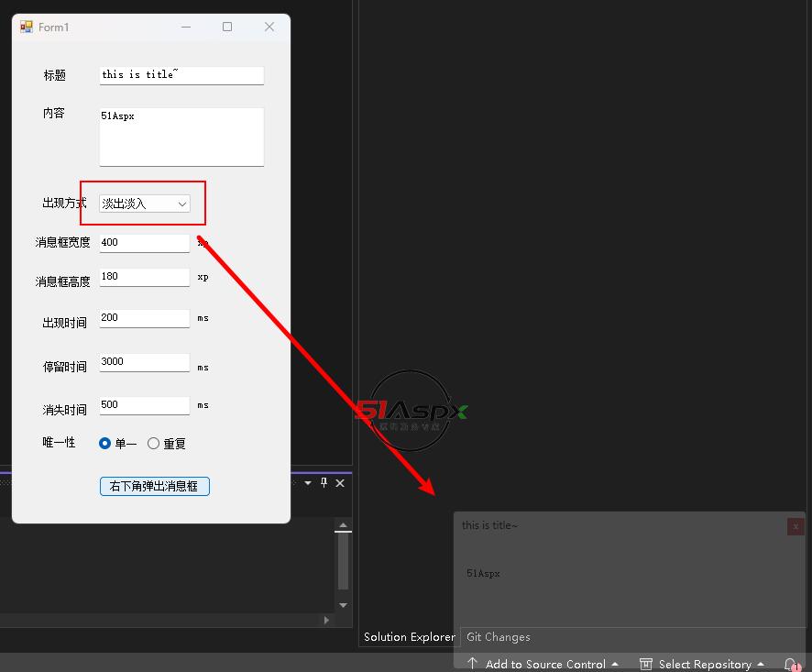Close the Form1 window
812x672 pixels.
point(269,27)
